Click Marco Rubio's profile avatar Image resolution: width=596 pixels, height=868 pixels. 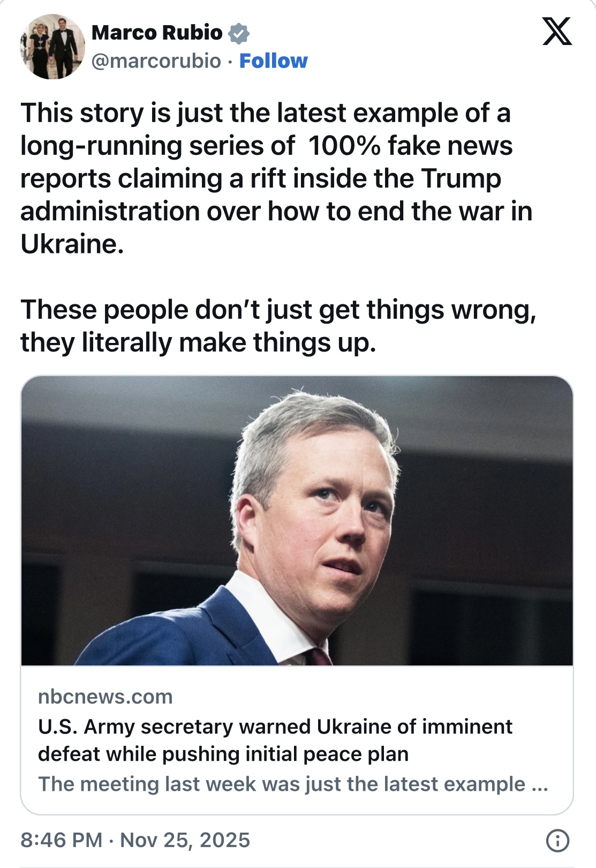point(52,47)
